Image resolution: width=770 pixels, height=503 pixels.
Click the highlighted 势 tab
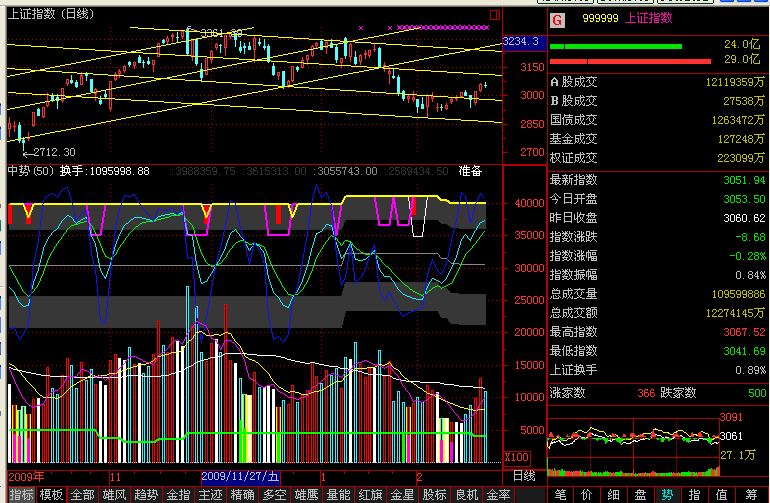pos(667,495)
